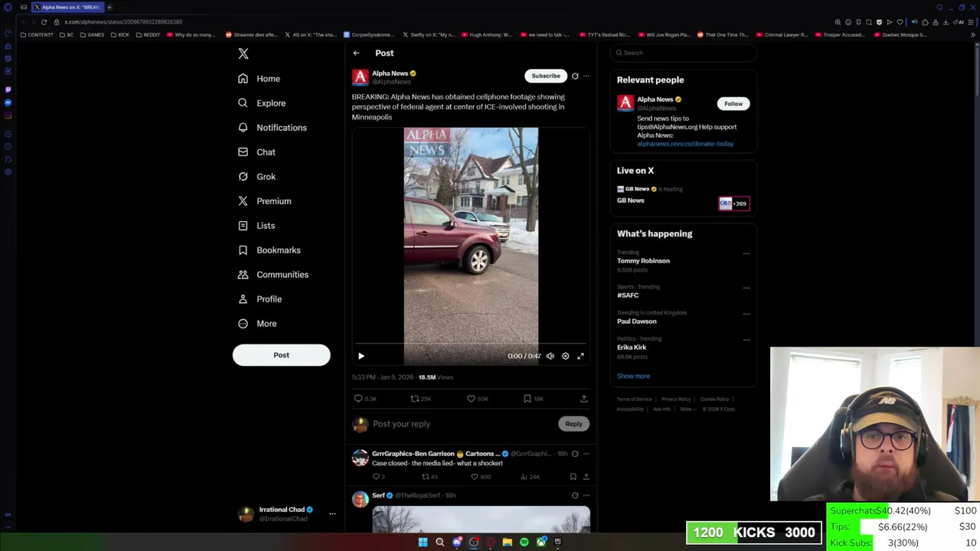Bookmark the GrrrGraphics reply

click(x=573, y=477)
